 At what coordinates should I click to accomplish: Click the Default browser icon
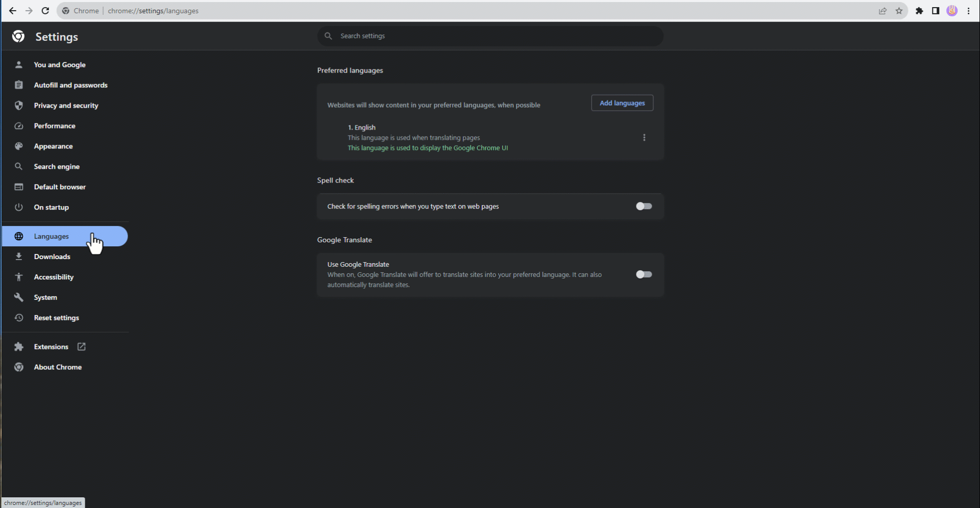pos(19,187)
